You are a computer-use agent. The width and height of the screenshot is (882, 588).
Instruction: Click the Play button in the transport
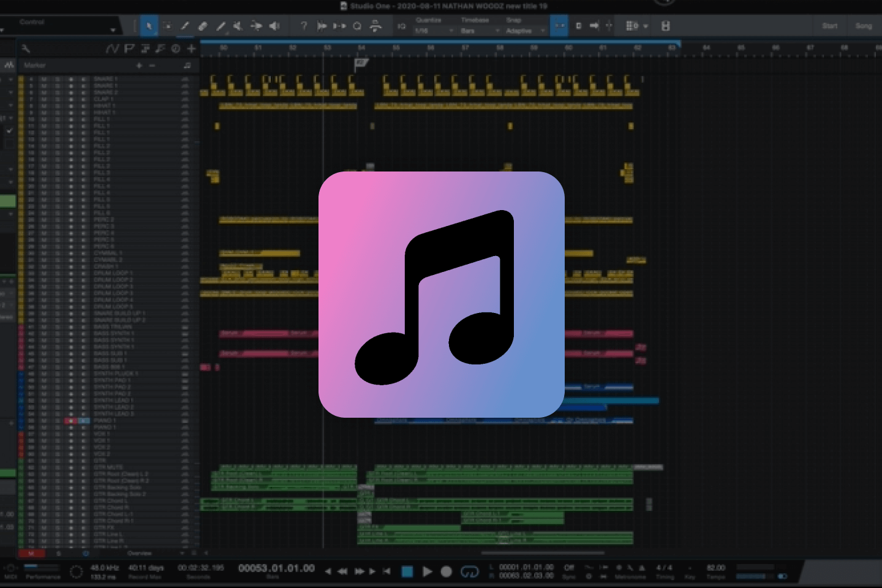coord(428,571)
